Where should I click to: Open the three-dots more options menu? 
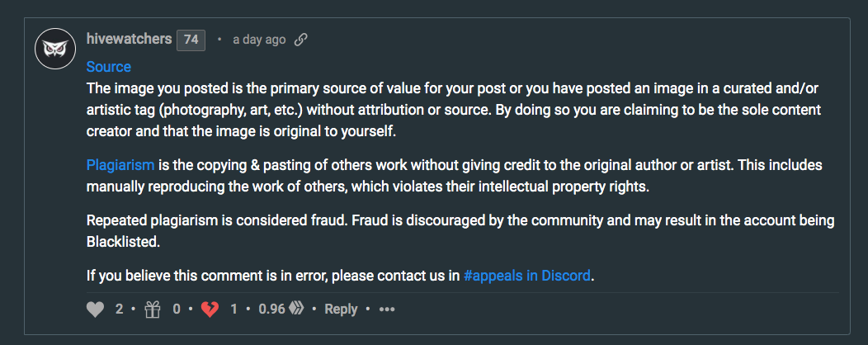coord(387,309)
